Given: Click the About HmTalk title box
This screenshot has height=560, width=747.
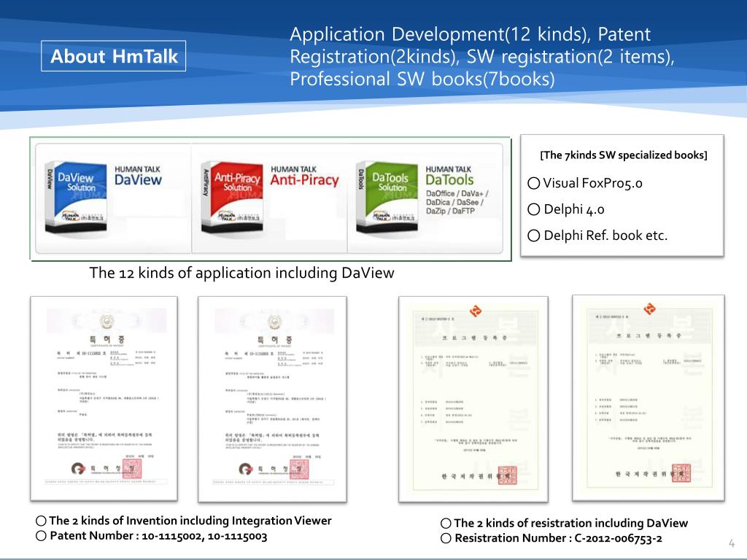Looking at the screenshot, I should [x=113, y=56].
